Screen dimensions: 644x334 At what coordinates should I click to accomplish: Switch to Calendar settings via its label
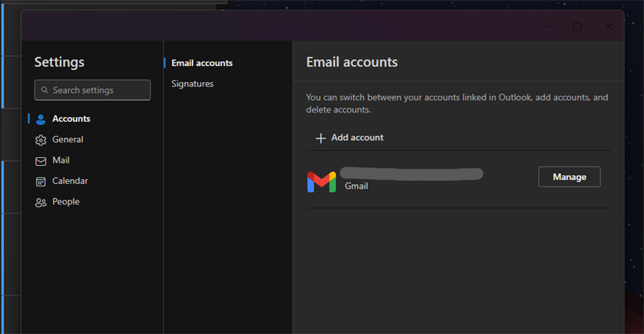pos(70,181)
